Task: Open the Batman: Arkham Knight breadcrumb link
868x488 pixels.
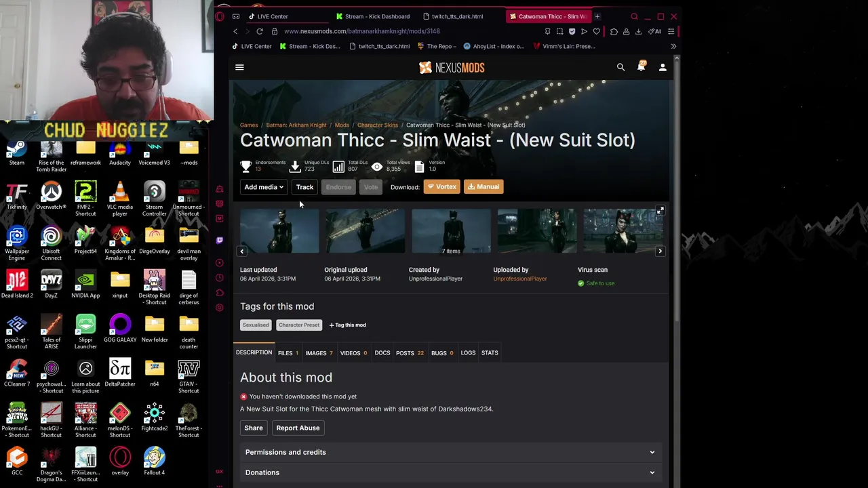Action: [x=296, y=125]
